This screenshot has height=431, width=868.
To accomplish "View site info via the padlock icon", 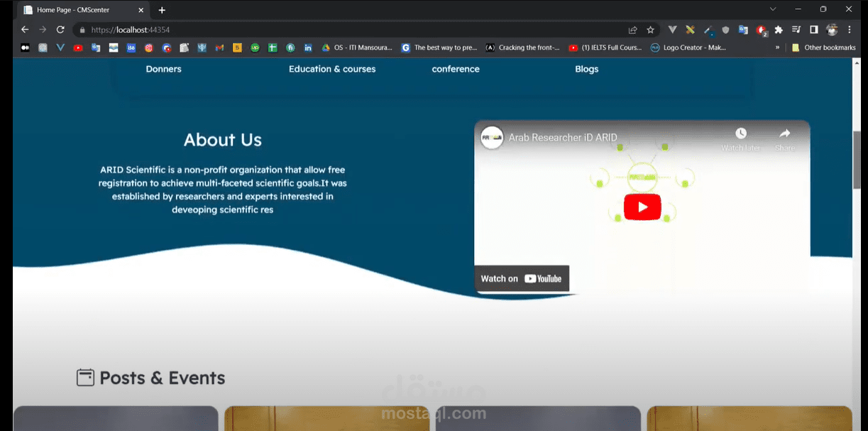I will coord(82,30).
